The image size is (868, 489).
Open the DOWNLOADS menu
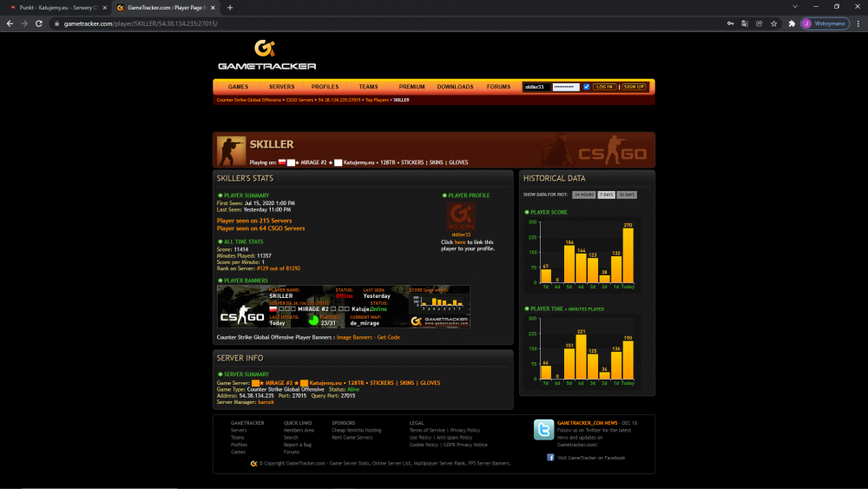coord(455,86)
